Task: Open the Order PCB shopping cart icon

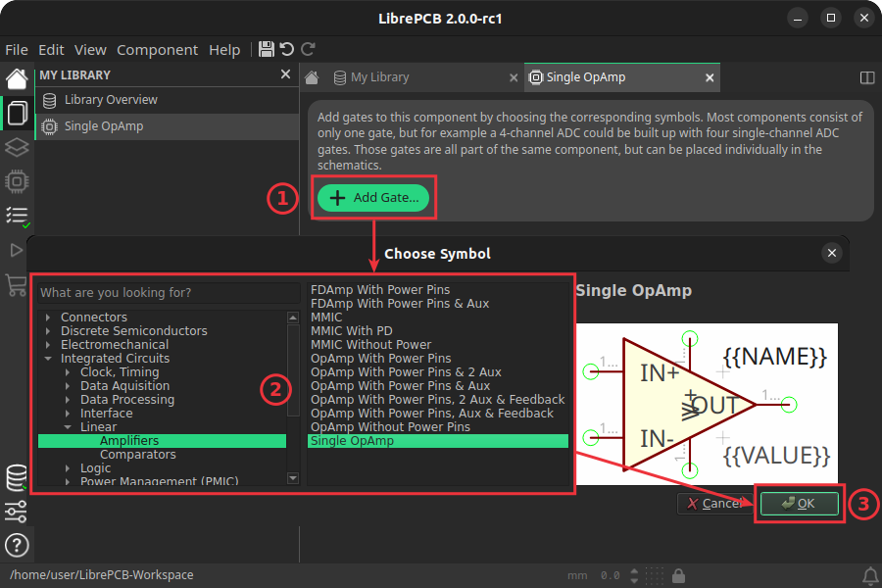Action: coord(16,281)
